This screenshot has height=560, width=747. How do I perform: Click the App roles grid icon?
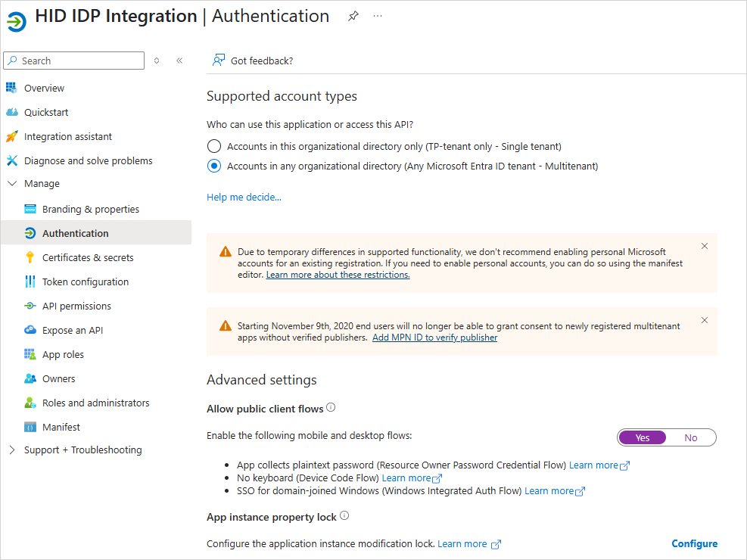[x=30, y=354]
